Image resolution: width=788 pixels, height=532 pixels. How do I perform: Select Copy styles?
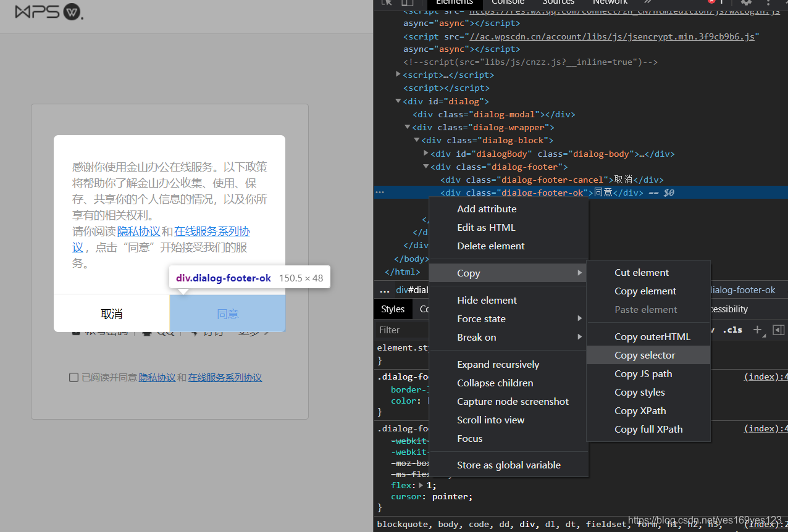648,392
